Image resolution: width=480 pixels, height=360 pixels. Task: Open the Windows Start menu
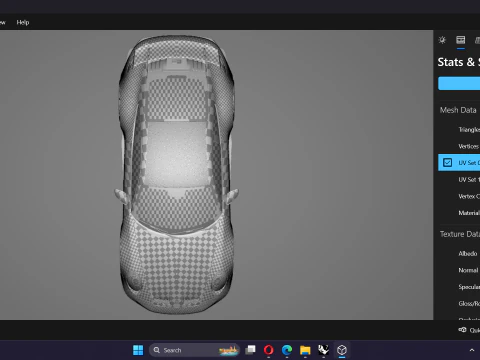(x=138, y=350)
